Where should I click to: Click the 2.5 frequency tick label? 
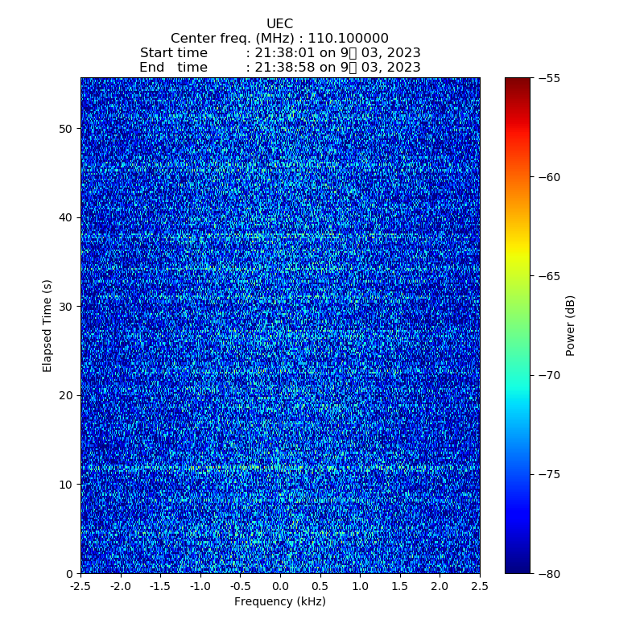click(480, 587)
